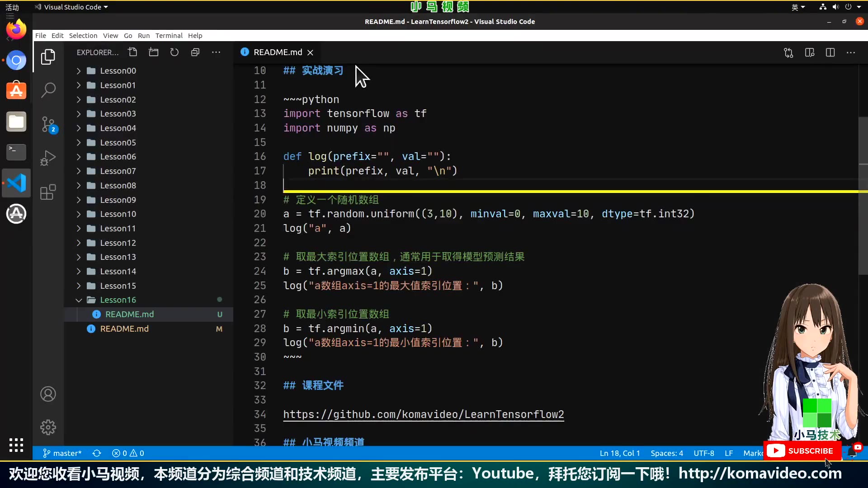Click Refresh Explorer icon
Screen dimensions: 868x488
coord(175,52)
